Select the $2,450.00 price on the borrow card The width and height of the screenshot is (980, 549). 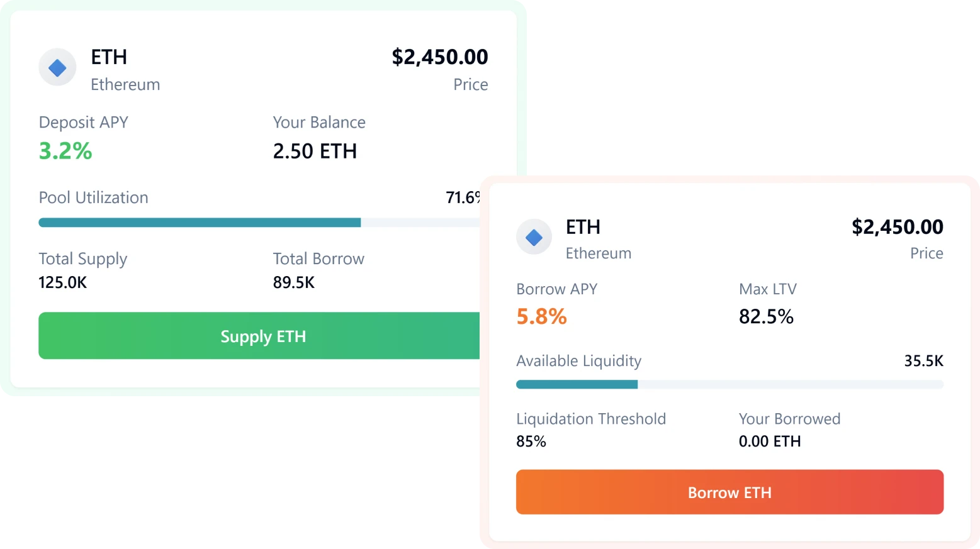896,227
